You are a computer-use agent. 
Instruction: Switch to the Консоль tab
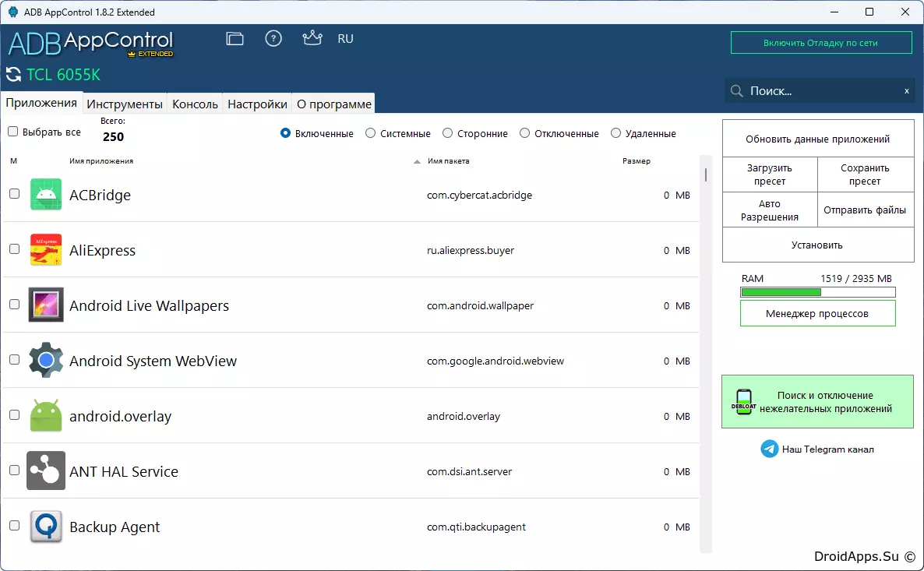pos(195,104)
